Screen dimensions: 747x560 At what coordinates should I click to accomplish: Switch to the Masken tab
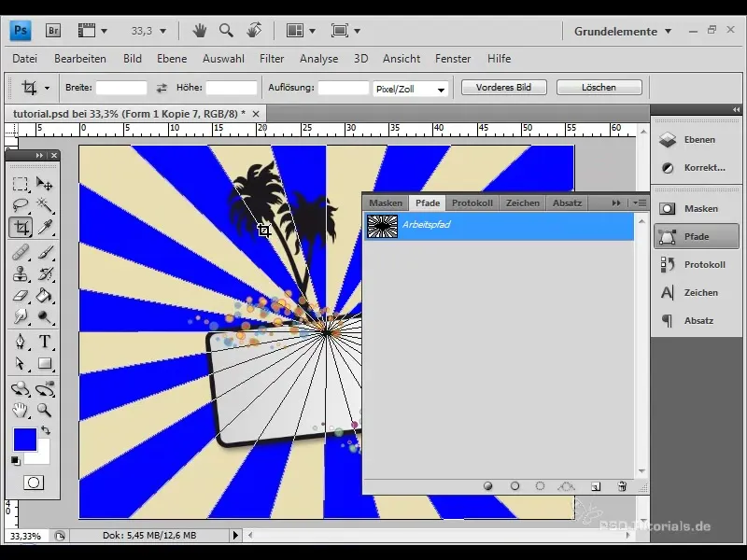[386, 203]
